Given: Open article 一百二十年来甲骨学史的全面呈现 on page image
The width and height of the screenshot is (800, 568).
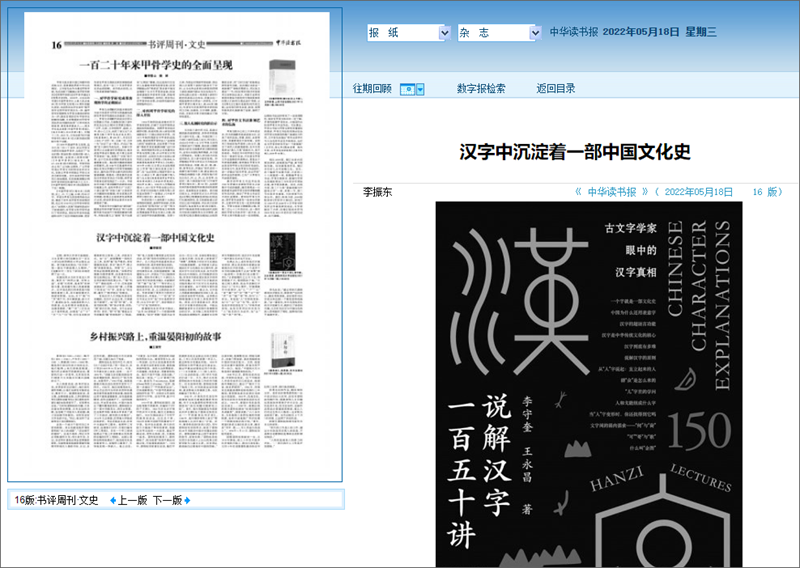Looking at the screenshot, I should point(156,65).
